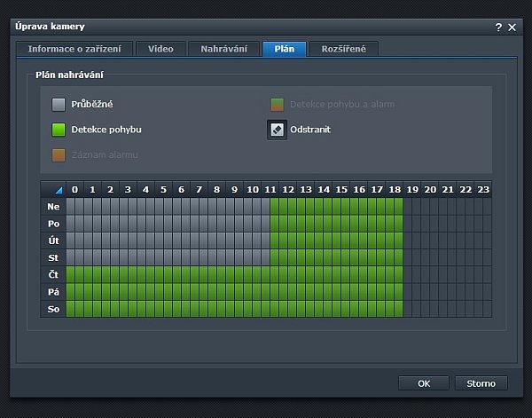532x418 pixels.
Task: Select hour 20 column header
Action: point(430,189)
